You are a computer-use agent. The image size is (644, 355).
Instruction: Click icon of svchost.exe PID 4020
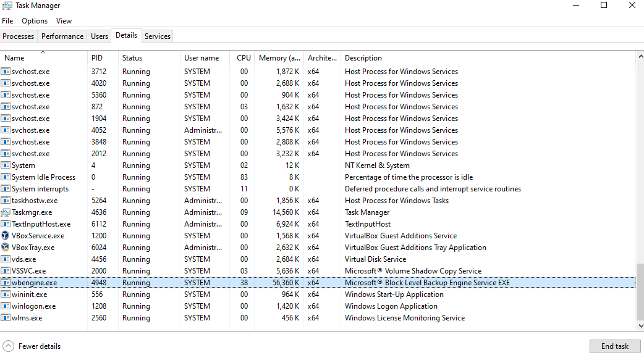pos(6,83)
